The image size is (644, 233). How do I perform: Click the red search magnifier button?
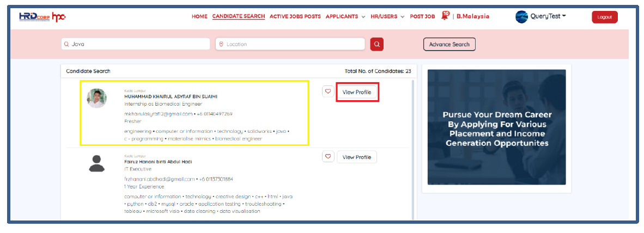click(376, 44)
